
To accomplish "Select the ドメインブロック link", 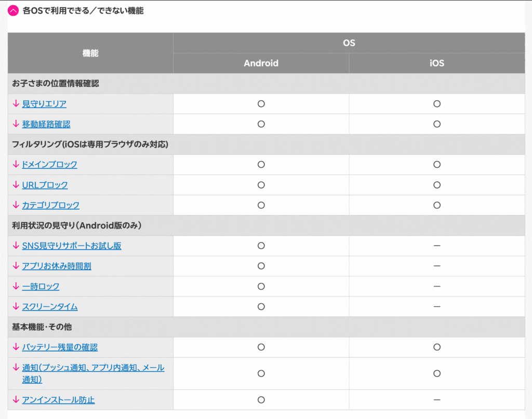I will (49, 164).
